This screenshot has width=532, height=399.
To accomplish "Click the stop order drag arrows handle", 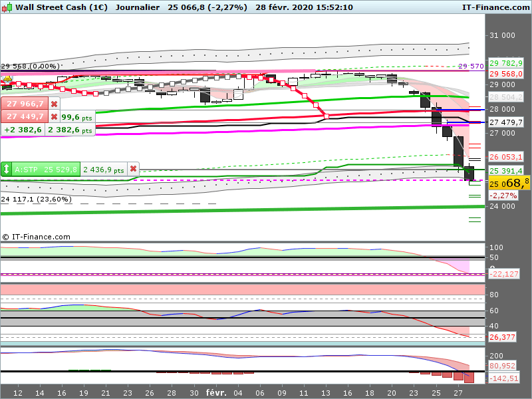I will (7, 170).
